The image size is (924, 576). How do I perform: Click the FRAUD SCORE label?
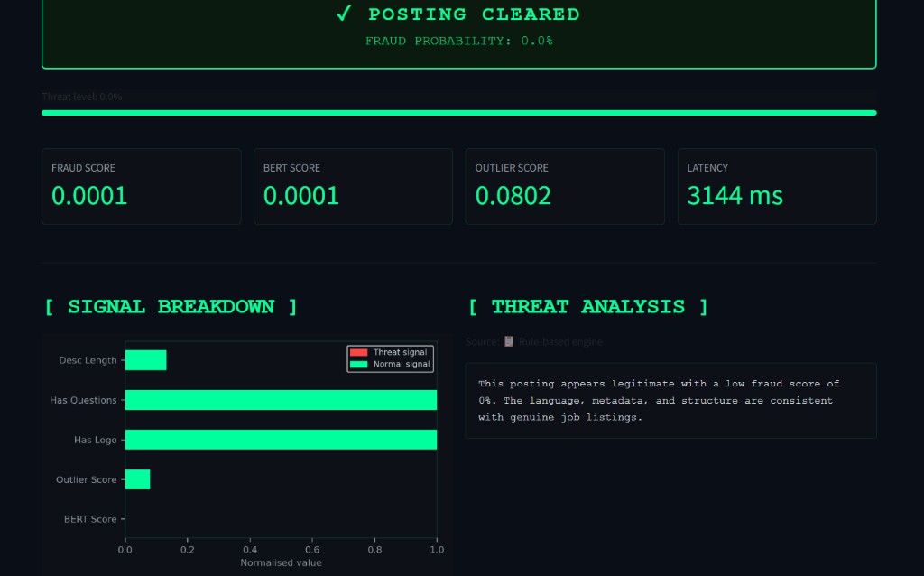pyautogui.click(x=83, y=168)
